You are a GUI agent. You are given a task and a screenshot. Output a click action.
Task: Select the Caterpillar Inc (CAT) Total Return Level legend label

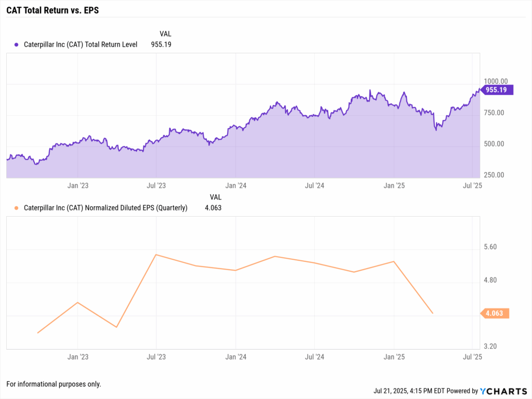(81, 45)
